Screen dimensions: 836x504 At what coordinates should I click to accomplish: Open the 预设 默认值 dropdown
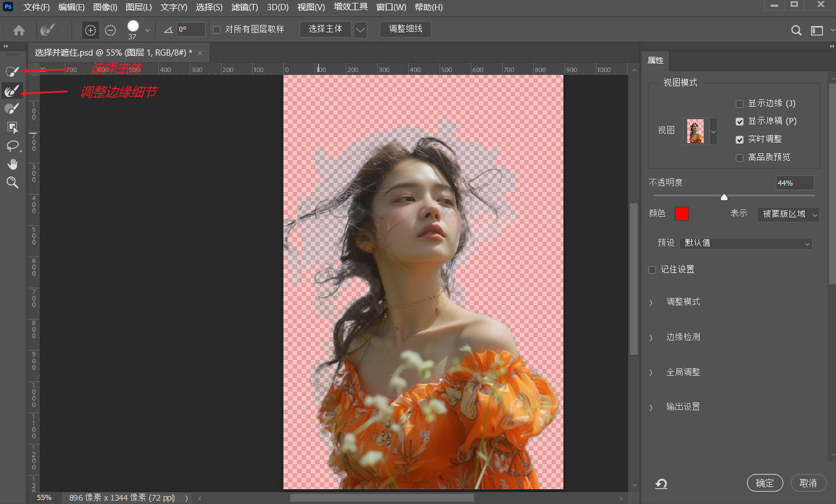(746, 243)
